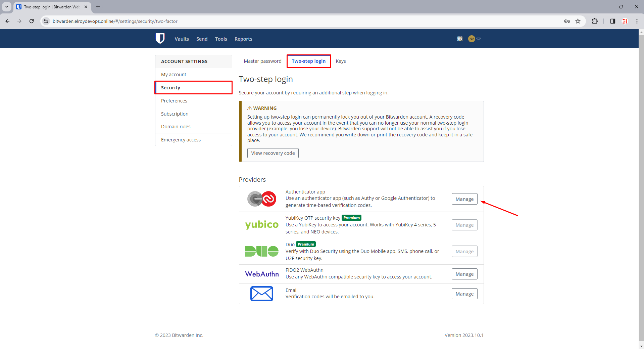Viewport: 644px width, 349px height.
Task: Bookmark this page with star icon
Action: coord(578,21)
